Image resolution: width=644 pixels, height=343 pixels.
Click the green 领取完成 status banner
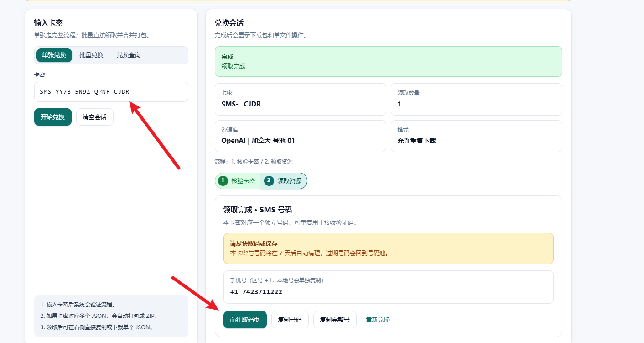(x=389, y=61)
